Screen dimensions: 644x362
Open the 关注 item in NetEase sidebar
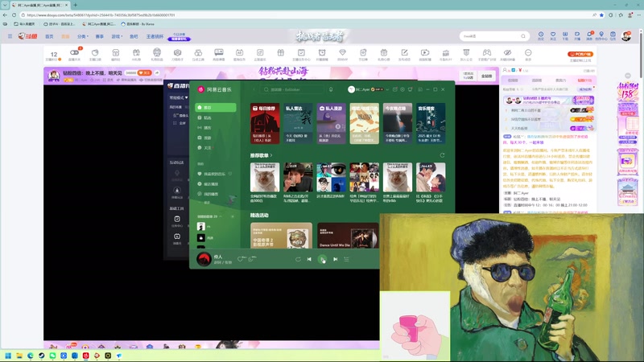[216, 148]
